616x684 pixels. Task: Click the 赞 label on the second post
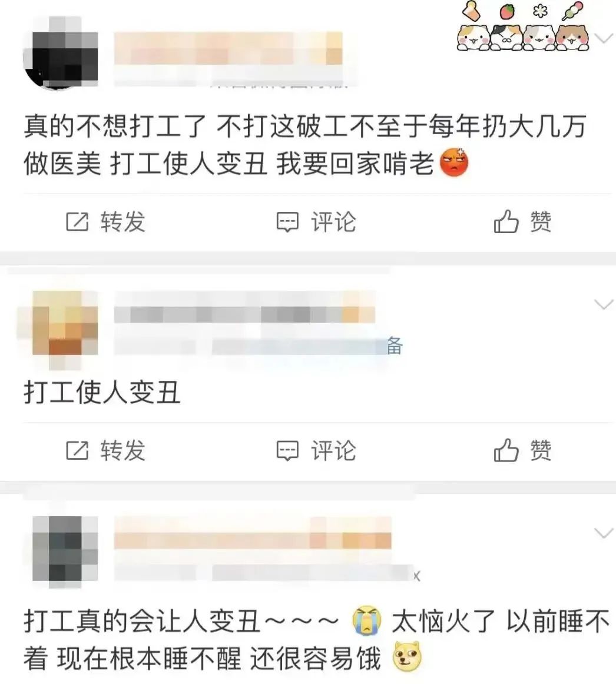click(x=541, y=450)
